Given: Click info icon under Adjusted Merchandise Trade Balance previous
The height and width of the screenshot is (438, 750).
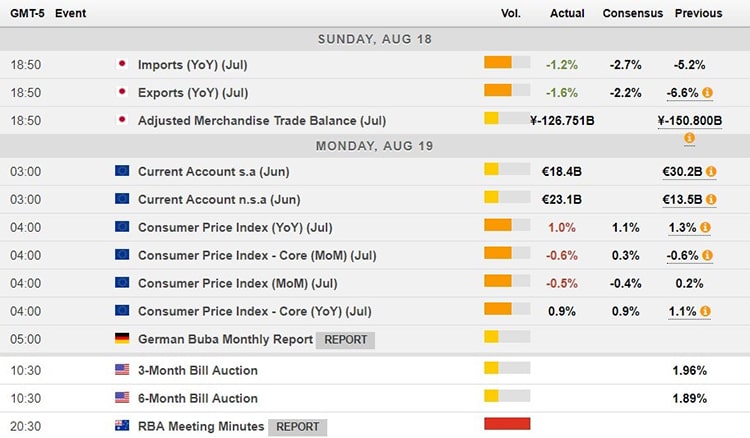Looking at the screenshot, I should tap(690, 137).
